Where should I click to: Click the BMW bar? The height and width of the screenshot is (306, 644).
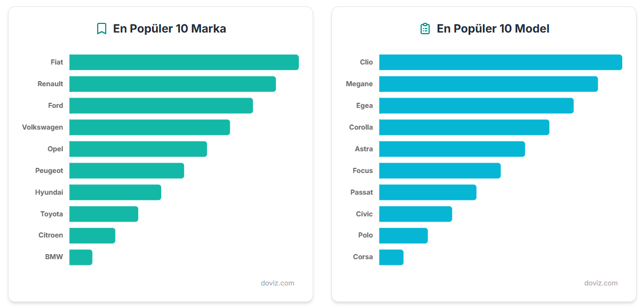(81, 257)
